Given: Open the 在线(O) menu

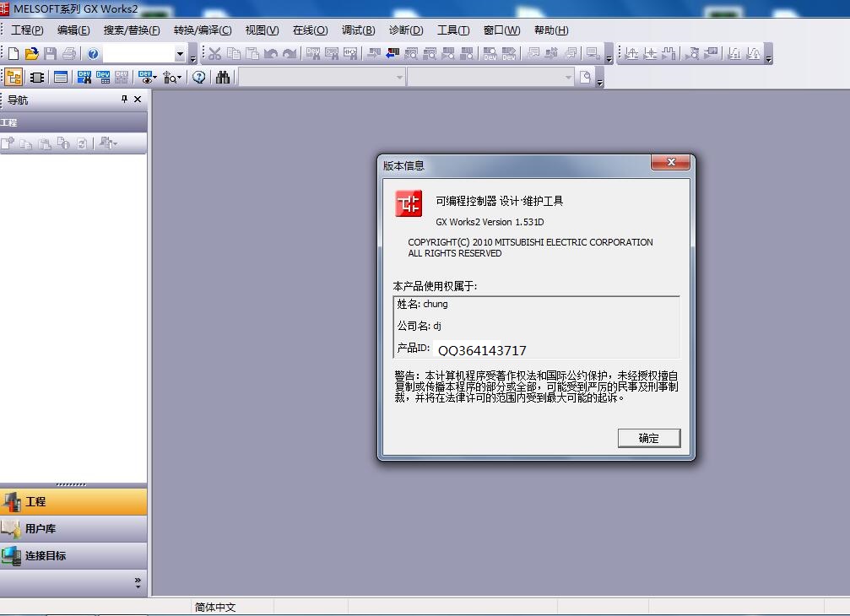Looking at the screenshot, I should [310, 30].
